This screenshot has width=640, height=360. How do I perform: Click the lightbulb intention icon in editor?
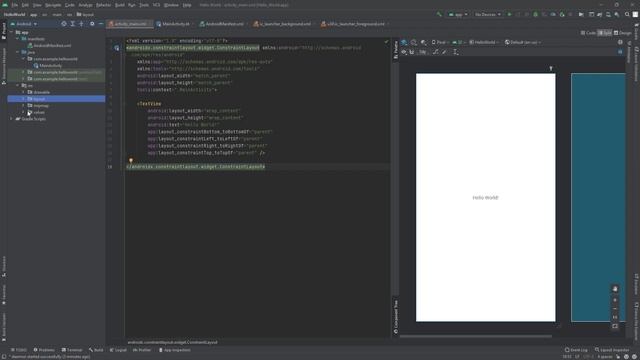[131, 161]
